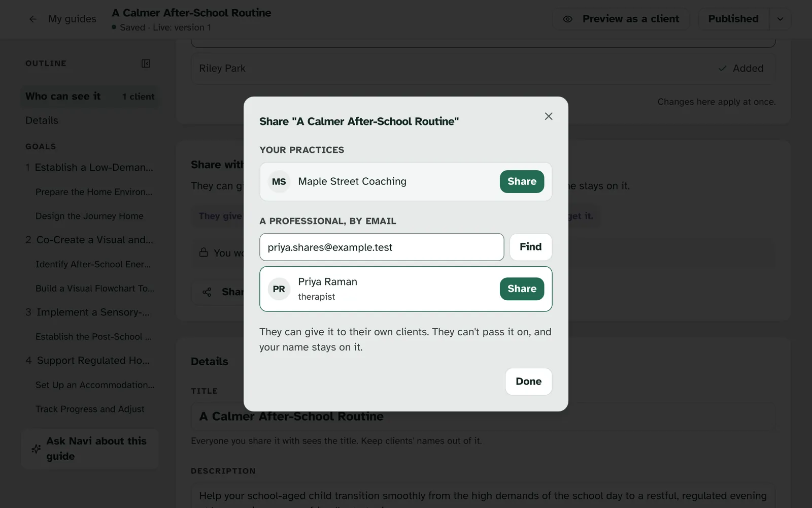Select goal 1 Establish a Low-Deman...

89,167
